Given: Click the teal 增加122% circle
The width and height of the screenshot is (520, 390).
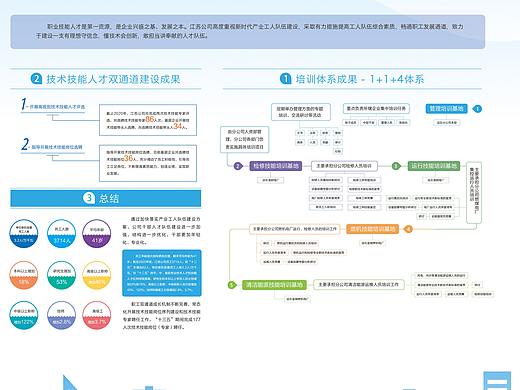Looking at the screenshot, I should point(24,315).
